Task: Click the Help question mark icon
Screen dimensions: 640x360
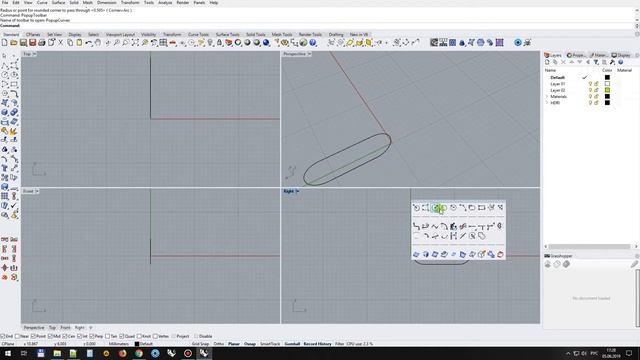Action: coord(313,42)
